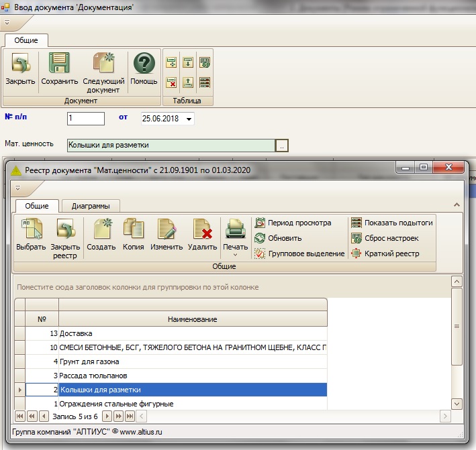
Task: Open Печать dropdown arrow
Action: pyautogui.click(x=235, y=255)
